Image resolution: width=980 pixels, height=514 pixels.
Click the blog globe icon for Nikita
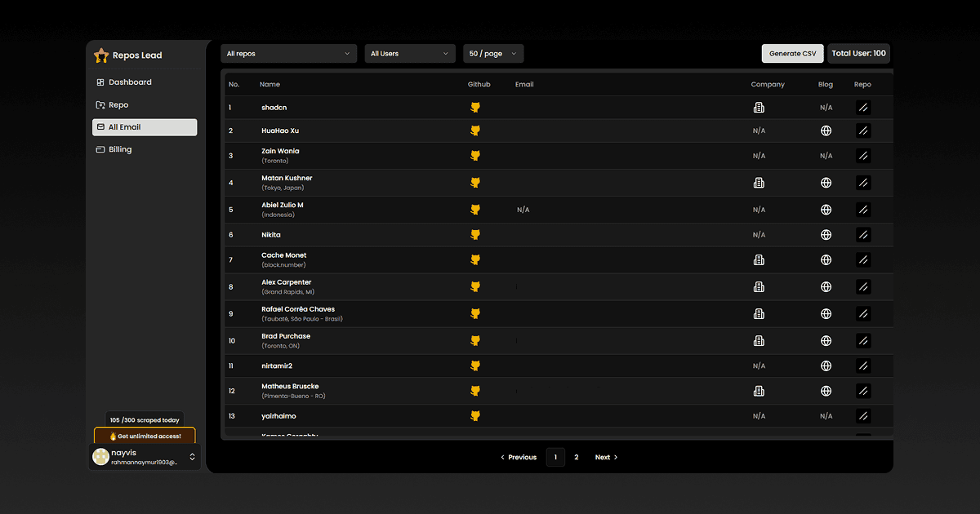tap(826, 234)
